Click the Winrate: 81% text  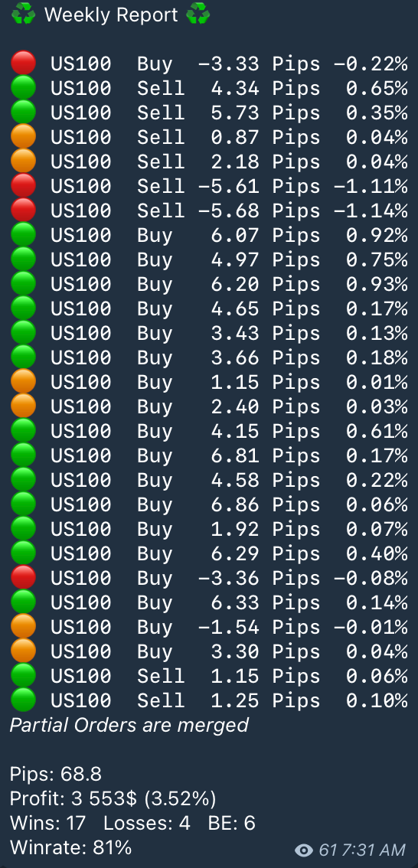click(x=71, y=847)
